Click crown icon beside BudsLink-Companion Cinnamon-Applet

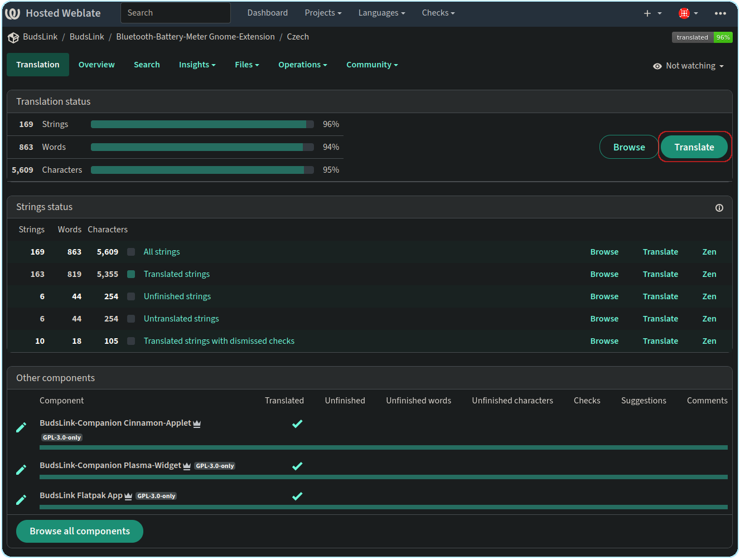pyautogui.click(x=197, y=424)
